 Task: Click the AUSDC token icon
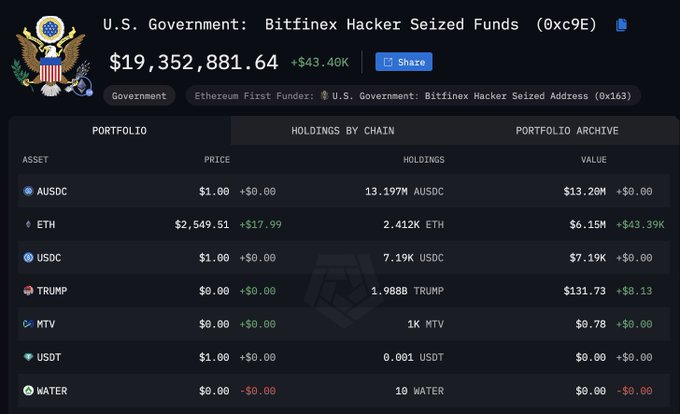pos(28,191)
